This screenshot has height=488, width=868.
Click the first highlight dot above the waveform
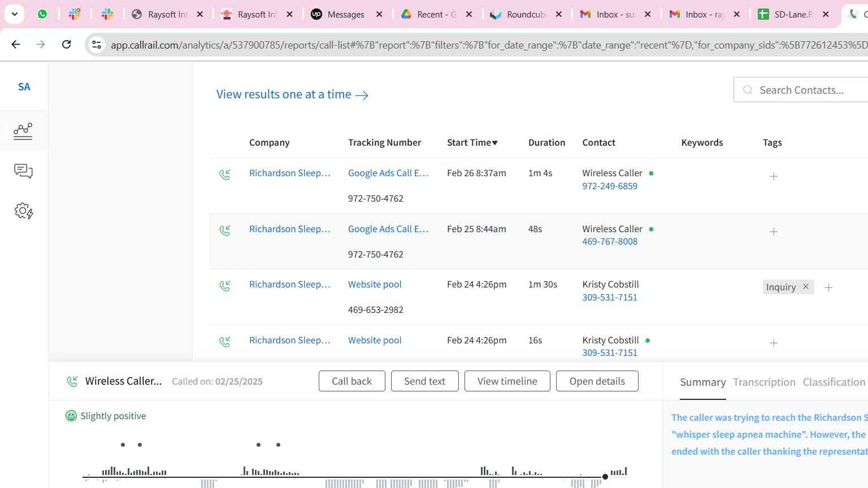click(123, 445)
